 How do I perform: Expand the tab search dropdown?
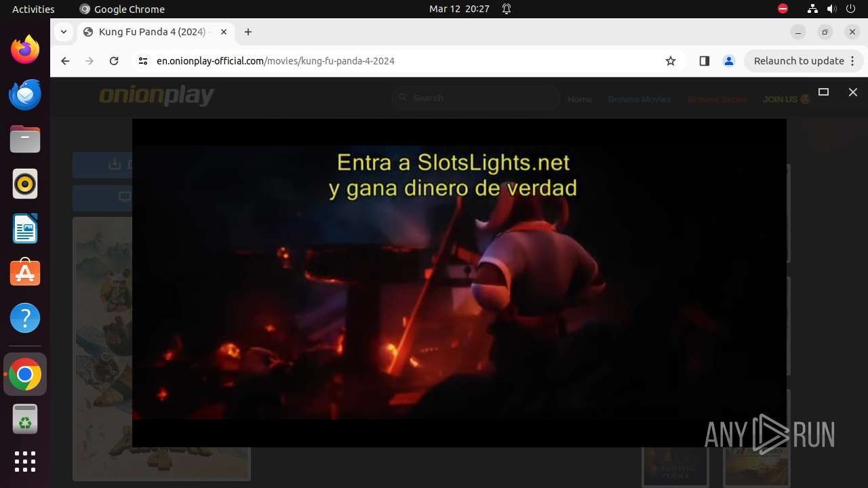pyautogui.click(x=63, y=32)
